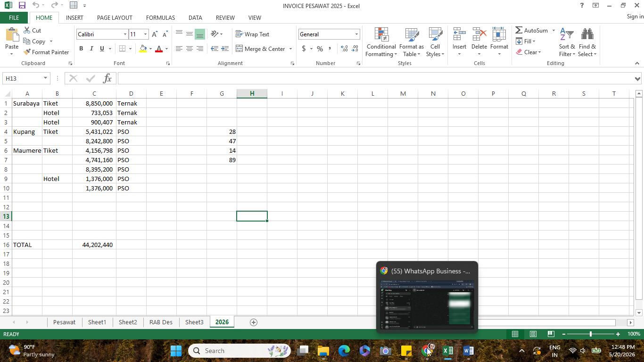This screenshot has width=644, height=362.
Task: Switch to the REVIEW tab
Action: [x=225, y=17]
